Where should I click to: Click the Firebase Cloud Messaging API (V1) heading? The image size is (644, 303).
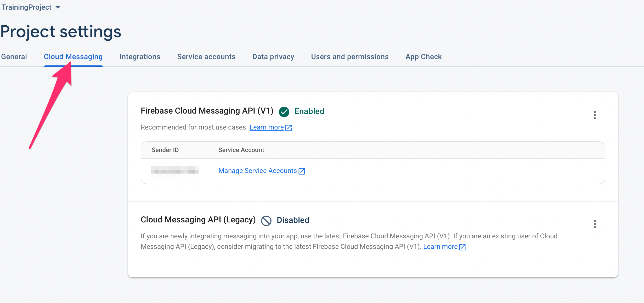coord(207,111)
